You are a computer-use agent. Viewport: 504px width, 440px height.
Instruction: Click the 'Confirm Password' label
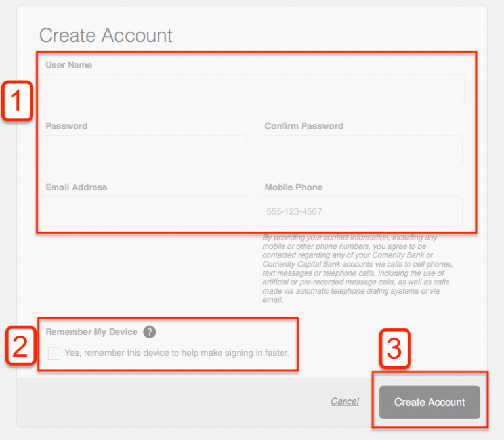click(x=304, y=126)
